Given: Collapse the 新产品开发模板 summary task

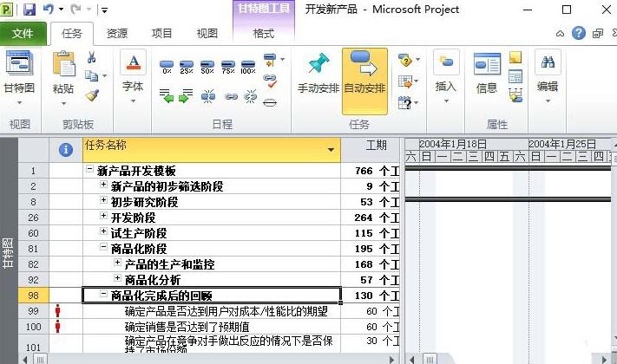Looking at the screenshot, I should pos(89,169).
